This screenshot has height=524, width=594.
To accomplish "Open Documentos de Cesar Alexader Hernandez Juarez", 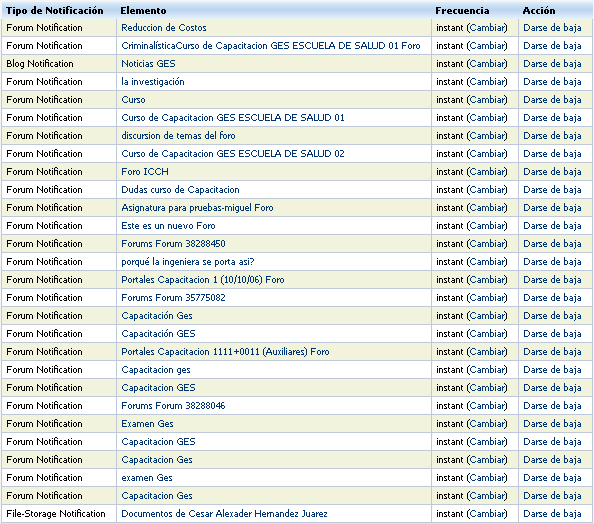I will coord(224,514).
